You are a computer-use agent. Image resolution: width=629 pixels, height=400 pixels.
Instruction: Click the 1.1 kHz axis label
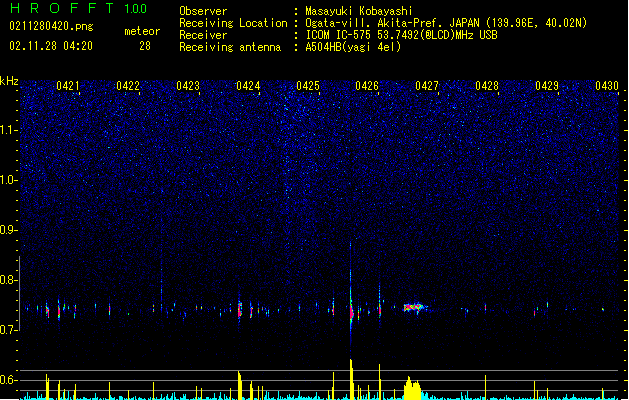point(8,130)
